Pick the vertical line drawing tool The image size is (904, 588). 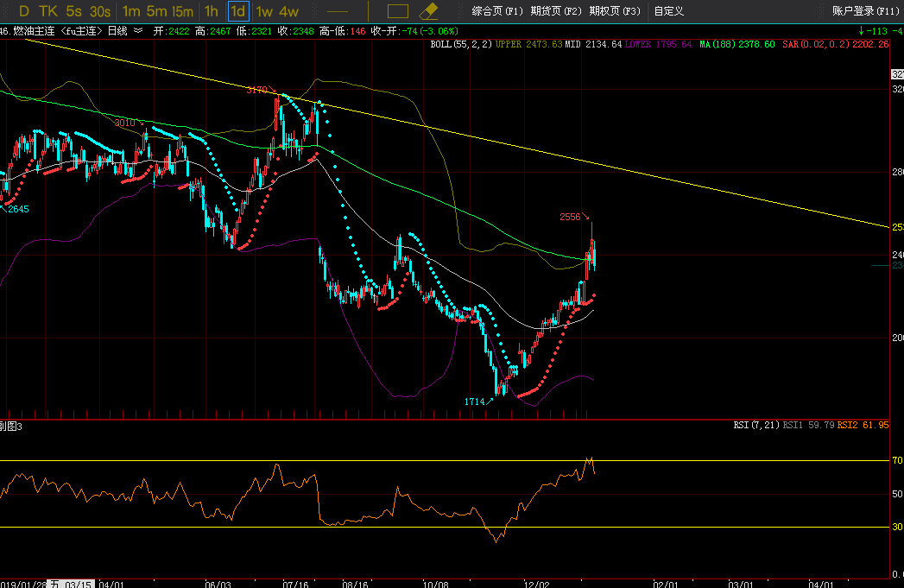(369, 11)
